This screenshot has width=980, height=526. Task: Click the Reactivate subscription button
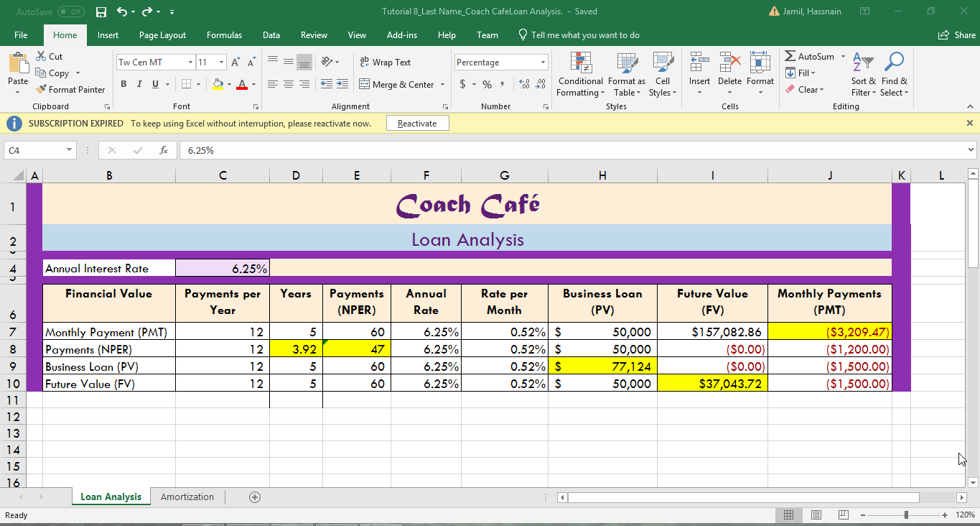(417, 122)
